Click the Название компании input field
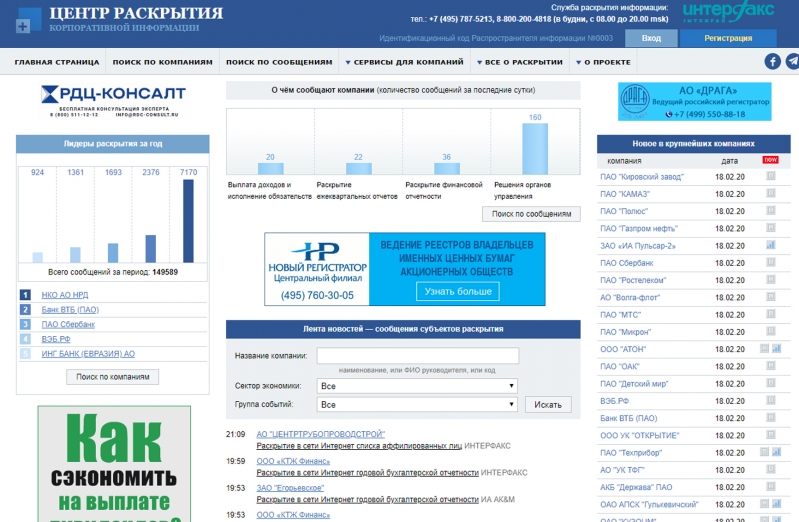Viewport: 799px width, 522px height. click(418, 355)
